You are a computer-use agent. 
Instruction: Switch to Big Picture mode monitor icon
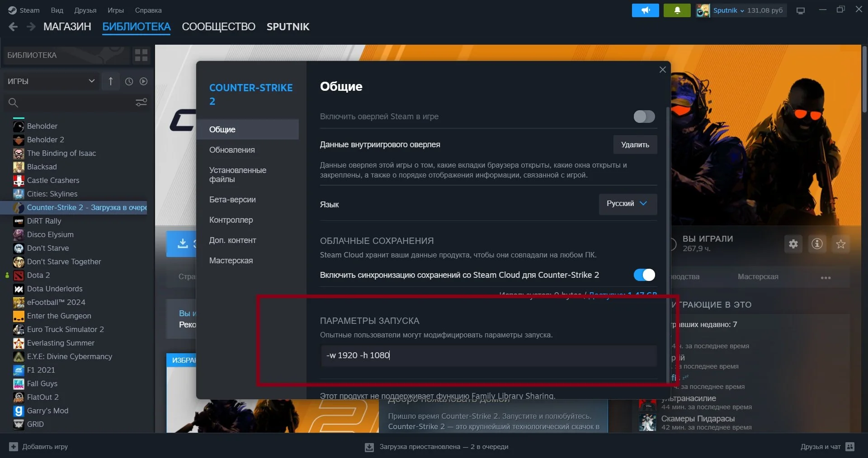tap(801, 10)
